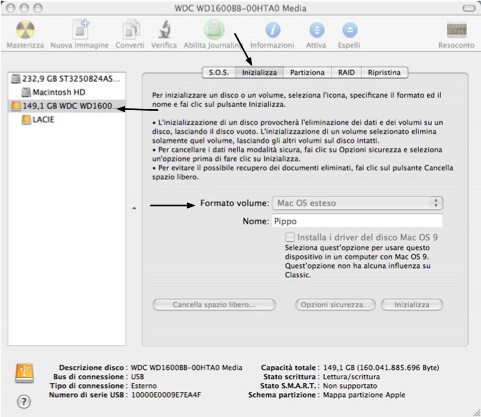The height and width of the screenshot is (417, 481).
Task: Click the Masterizza burn icon
Action: tap(25, 30)
